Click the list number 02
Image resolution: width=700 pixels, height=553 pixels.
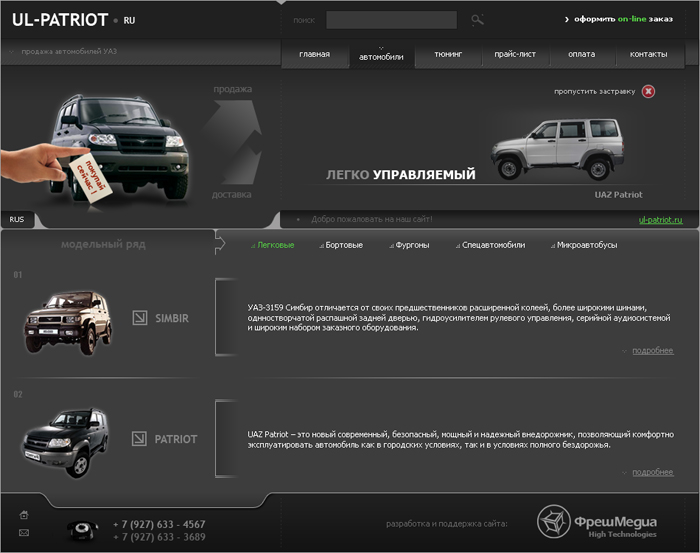pos(18,394)
